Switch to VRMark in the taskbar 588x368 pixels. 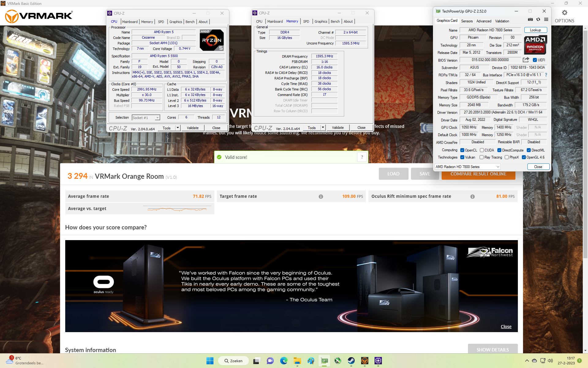pyautogui.click(x=365, y=361)
